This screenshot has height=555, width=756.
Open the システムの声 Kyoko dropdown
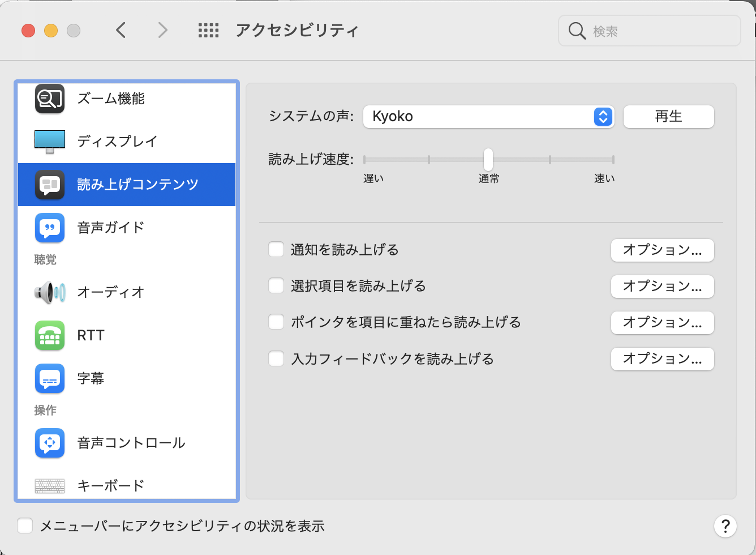click(488, 117)
